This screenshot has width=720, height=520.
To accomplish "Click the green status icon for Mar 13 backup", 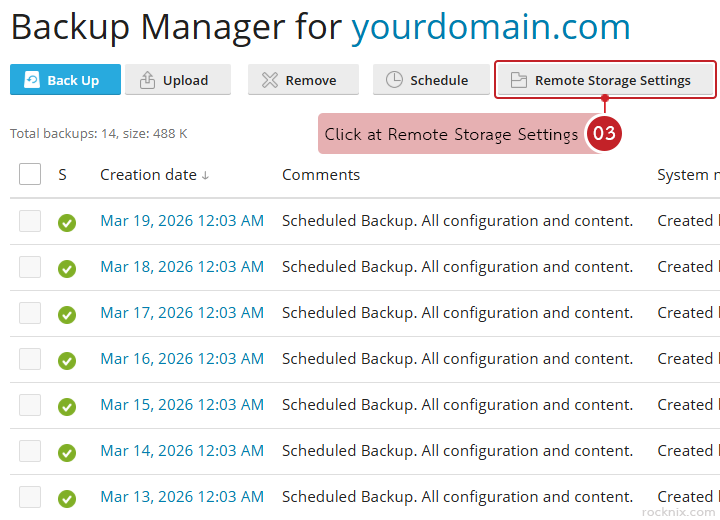I will coord(67,498).
